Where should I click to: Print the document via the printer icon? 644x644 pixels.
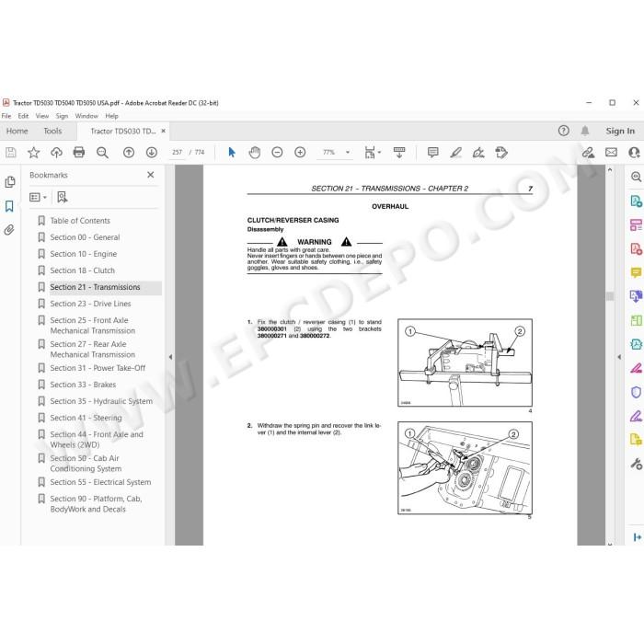pos(79,153)
